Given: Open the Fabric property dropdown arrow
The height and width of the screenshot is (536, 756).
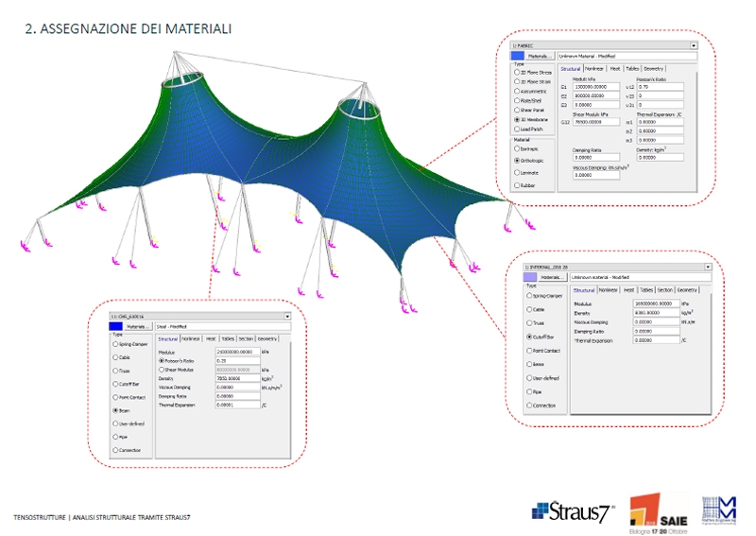Looking at the screenshot, I should [x=694, y=44].
